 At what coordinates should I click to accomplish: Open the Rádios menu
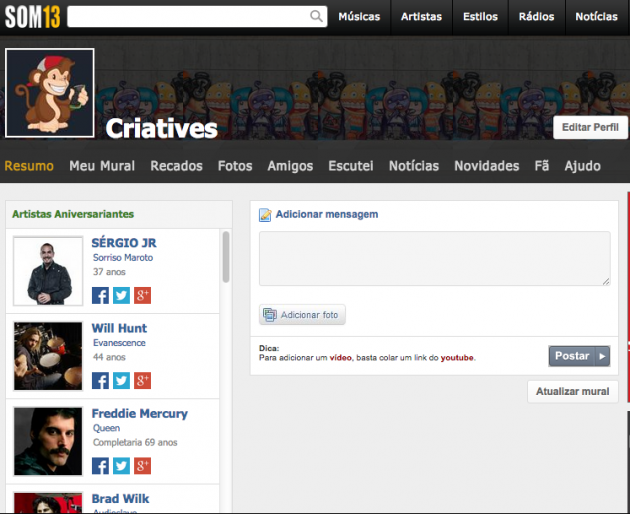(x=536, y=16)
